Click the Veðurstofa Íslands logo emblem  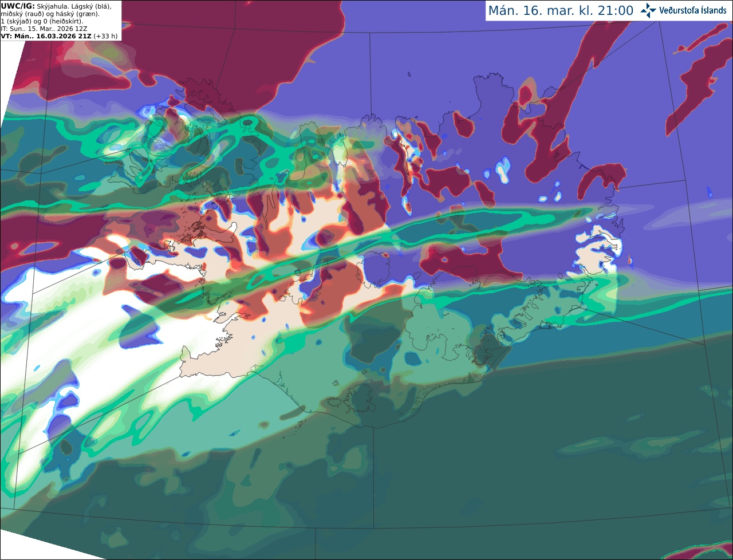click(648, 10)
